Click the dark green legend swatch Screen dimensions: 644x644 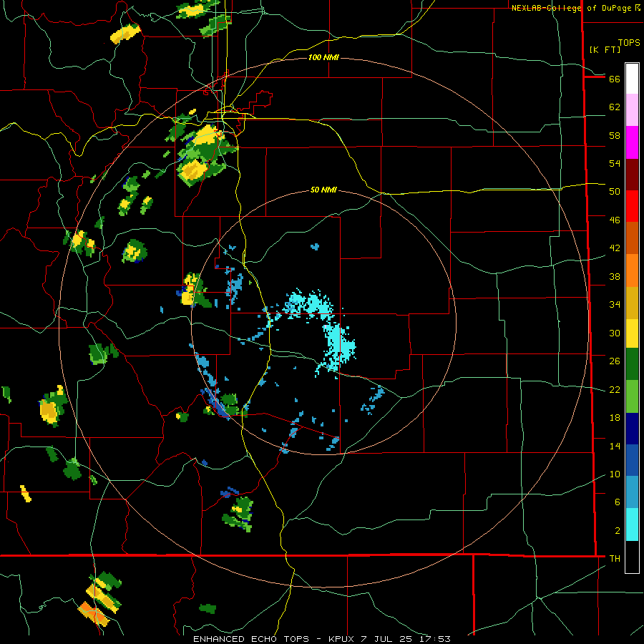632,364
